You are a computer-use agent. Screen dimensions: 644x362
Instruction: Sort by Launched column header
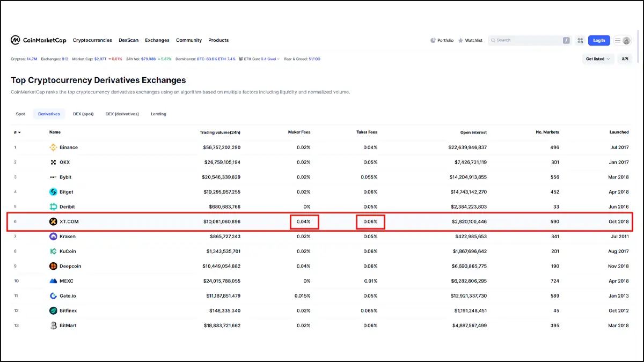[619, 132]
